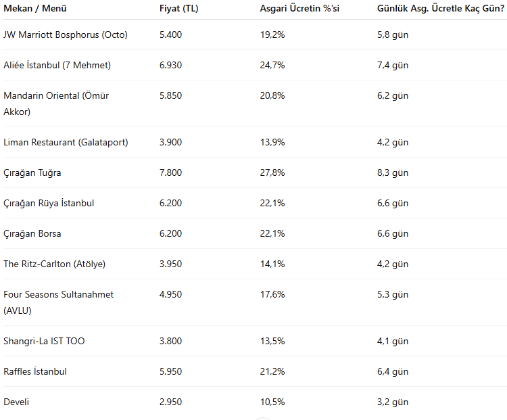507x420 pixels.
Task: Click the 'Fiyat (TL)' column header
Action: coord(178,9)
